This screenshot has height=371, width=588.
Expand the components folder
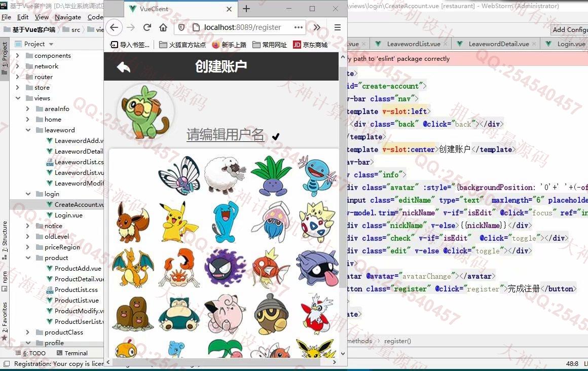[18, 56]
